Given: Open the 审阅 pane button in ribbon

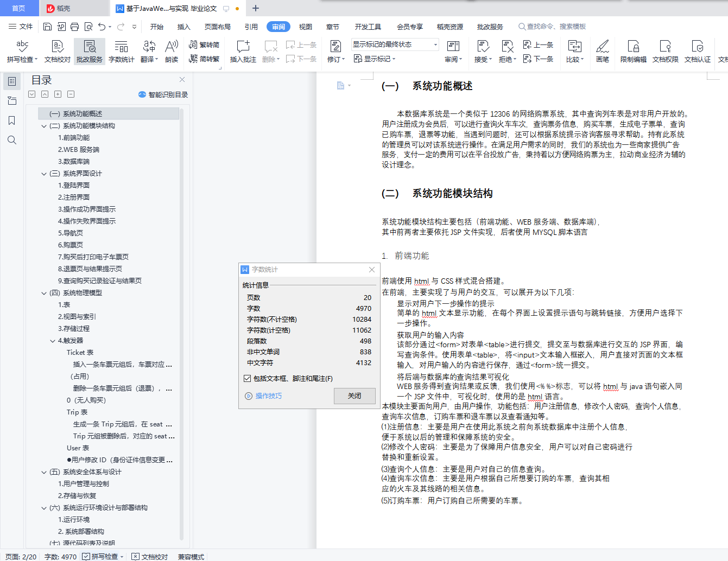Looking at the screenshot, I should click(x=453, y=52).
